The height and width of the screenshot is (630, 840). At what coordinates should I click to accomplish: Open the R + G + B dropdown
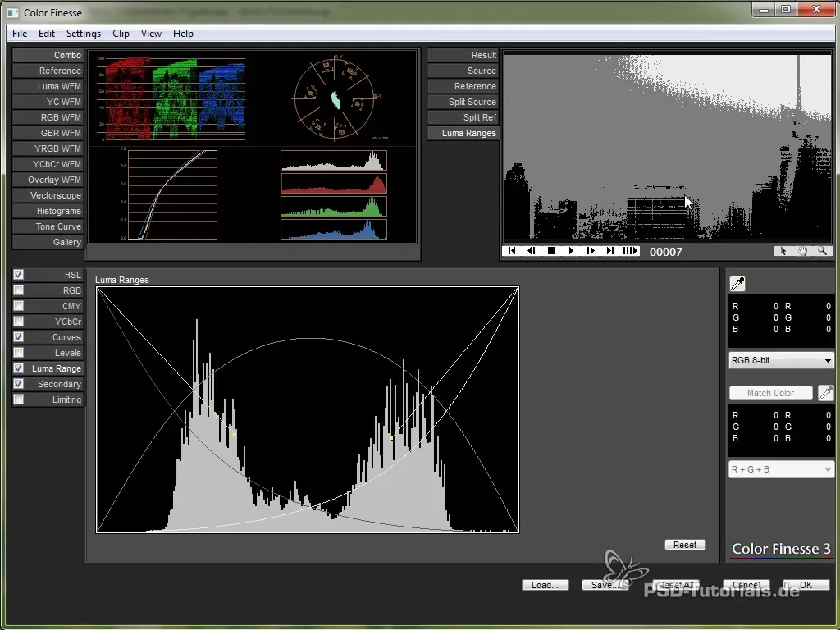click(x=781, y=469)
